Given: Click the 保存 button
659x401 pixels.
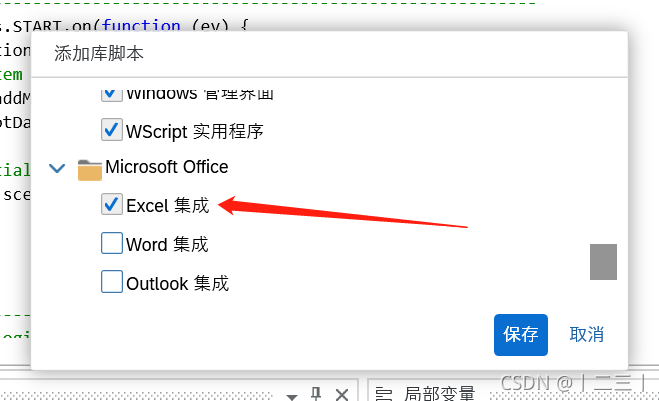Looking at the screenshot, I should [x=521, y=335].
